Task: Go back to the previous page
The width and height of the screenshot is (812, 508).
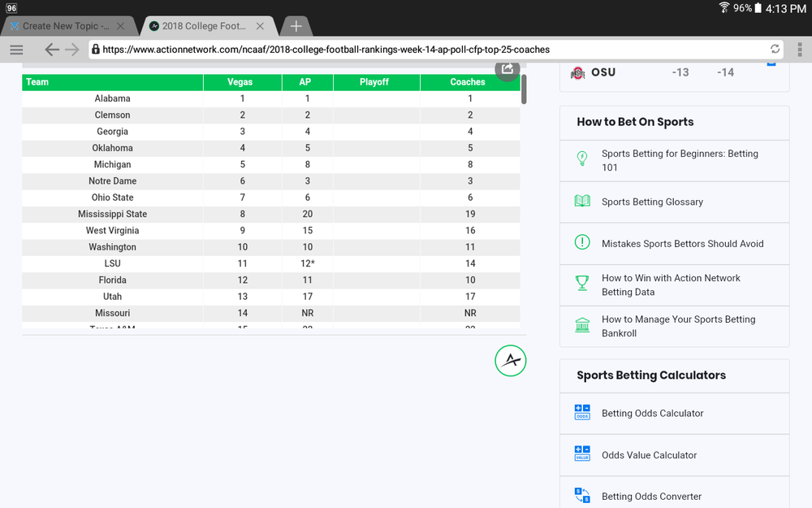Action: pyautogui.click(x=51, y=50)
